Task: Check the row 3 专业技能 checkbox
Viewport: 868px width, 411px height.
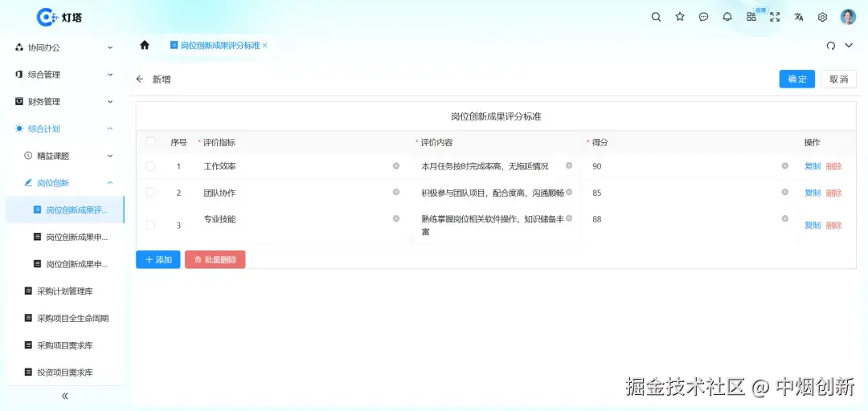Action: click(150, 225)
